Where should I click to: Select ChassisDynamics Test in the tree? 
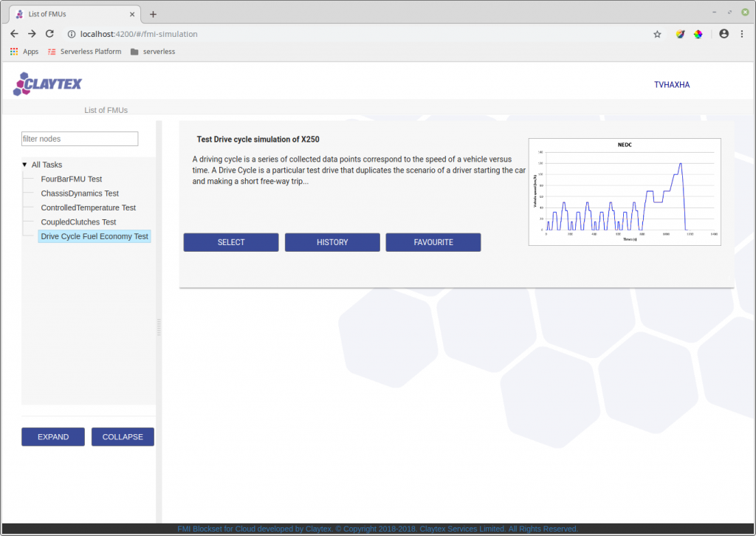coord(80,193)
